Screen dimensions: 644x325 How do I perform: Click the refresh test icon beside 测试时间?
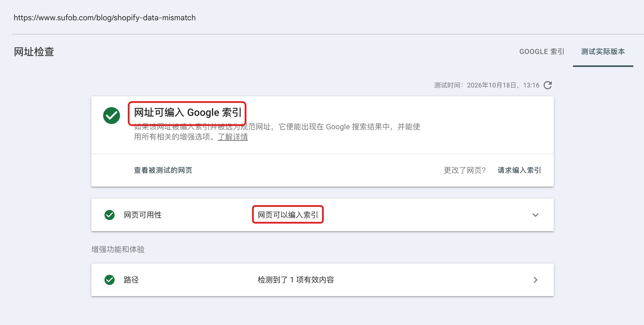coord(548,85)
